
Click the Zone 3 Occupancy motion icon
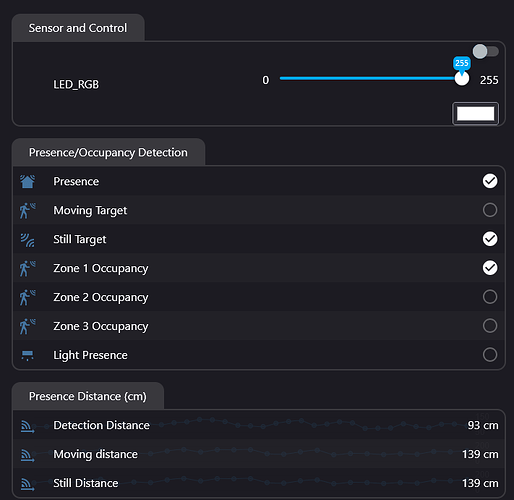tap(27, 326)
